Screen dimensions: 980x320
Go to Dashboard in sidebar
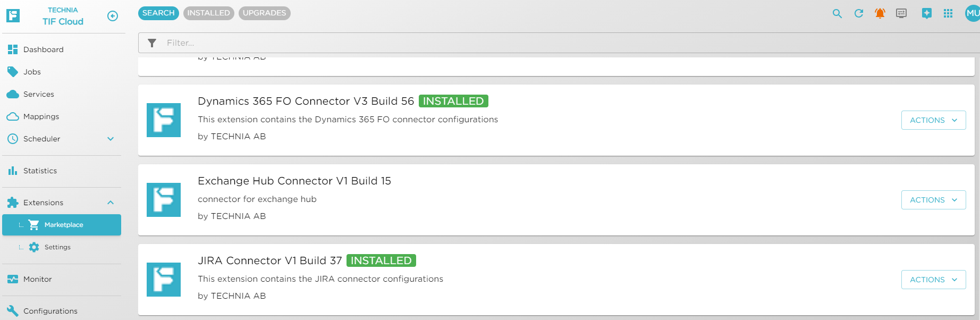coord(43,49)
